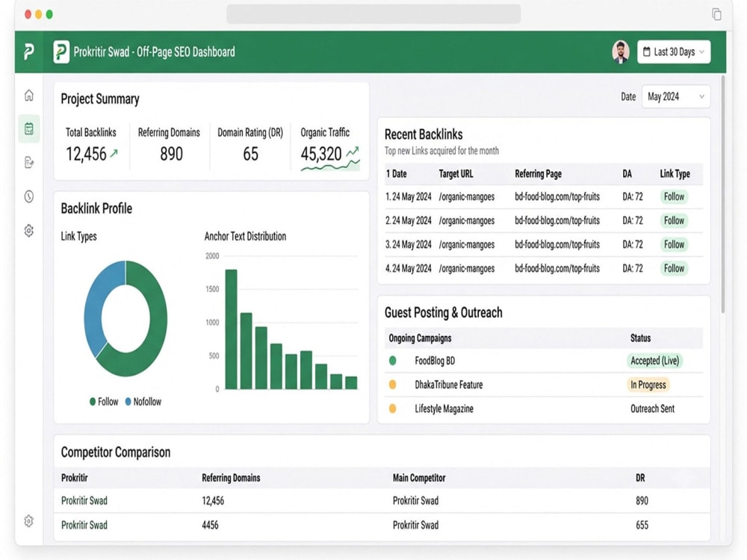Click the Follow badge in row 2
747x560 pixels.
point(674,220)
